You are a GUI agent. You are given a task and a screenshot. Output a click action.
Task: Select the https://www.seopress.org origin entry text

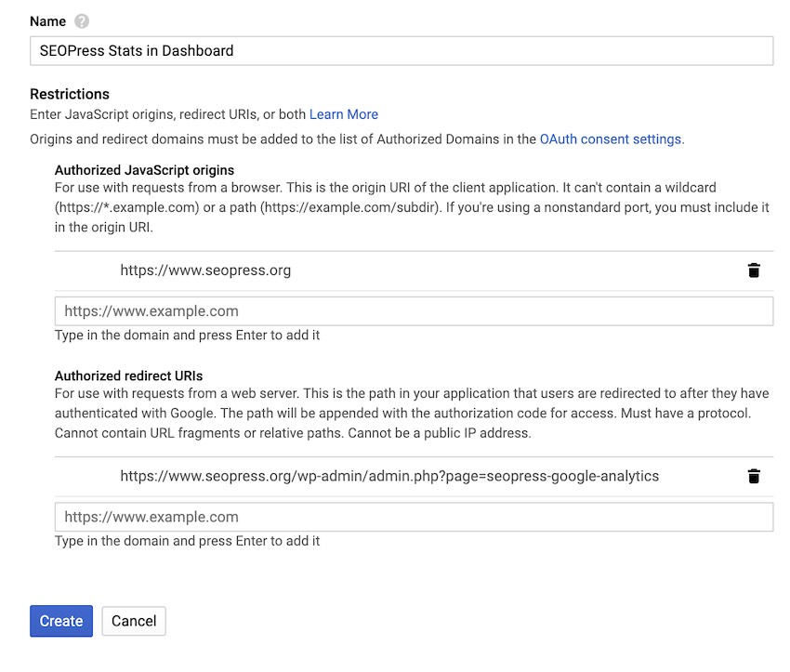click(x=205, y=270)
